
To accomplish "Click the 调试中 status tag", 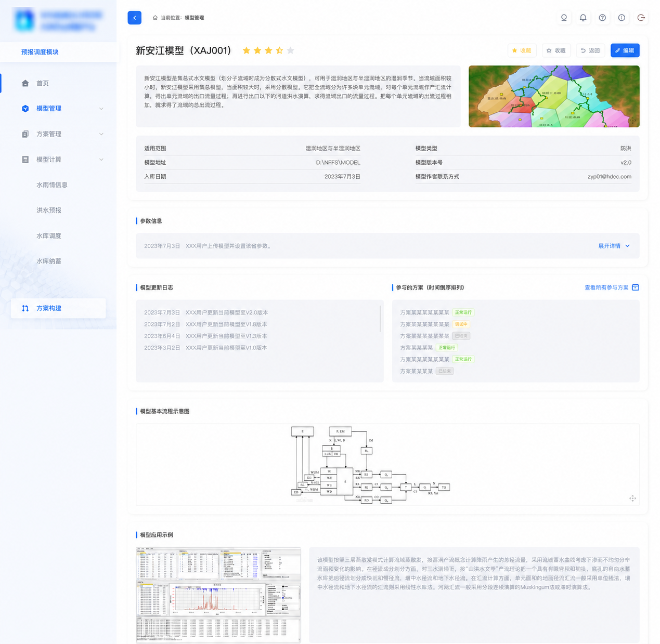I will pyautogui.click(x=461, y=324).
